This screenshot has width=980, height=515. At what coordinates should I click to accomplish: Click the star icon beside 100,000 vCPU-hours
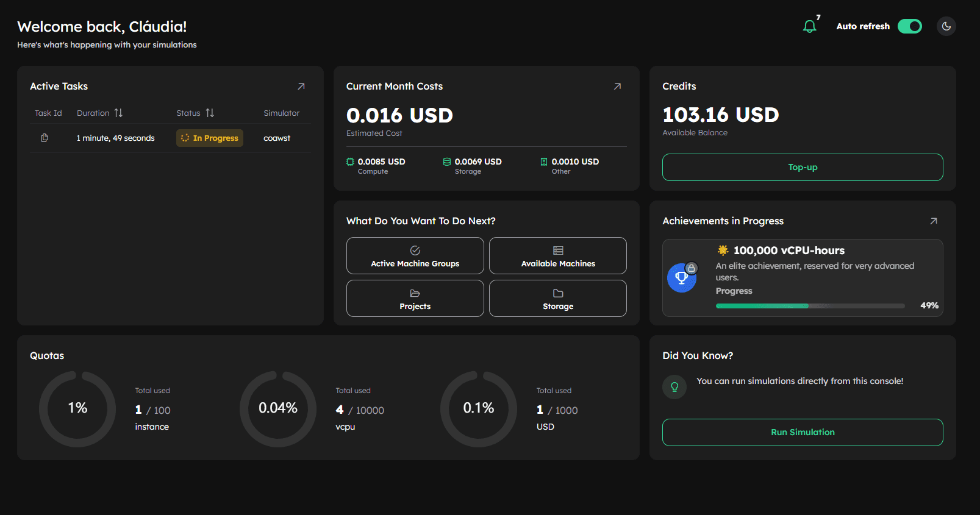tap(723, 250)
